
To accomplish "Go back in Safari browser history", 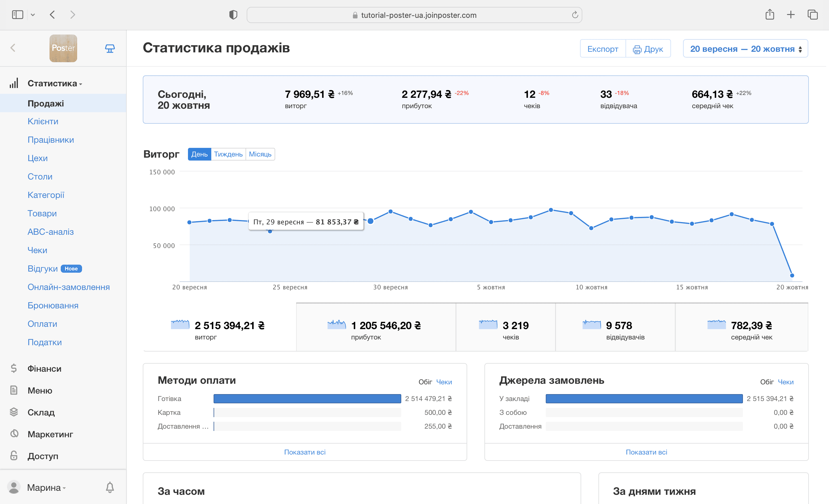I will coord(52,15).
